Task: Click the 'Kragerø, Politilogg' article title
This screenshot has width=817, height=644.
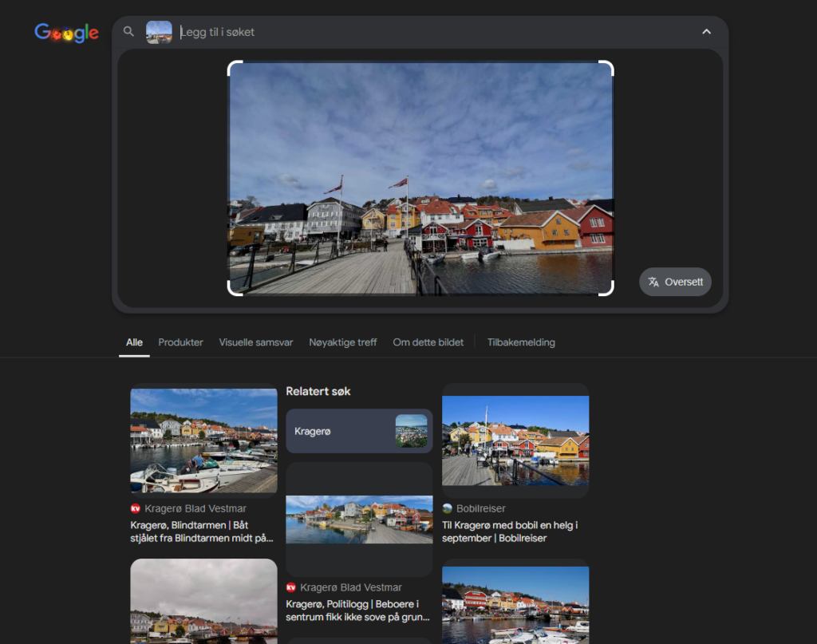Action: (357, 610)
